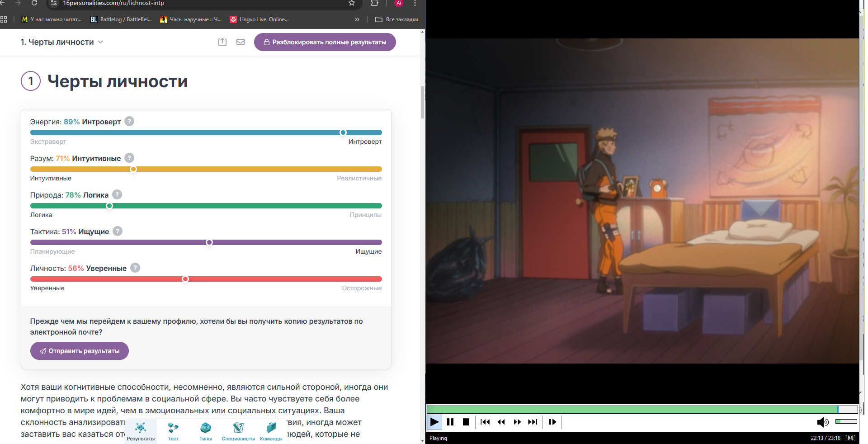Open the apps grid in bookmarks bar
This screenshot has width=868, height=444.
pos(4,19)
